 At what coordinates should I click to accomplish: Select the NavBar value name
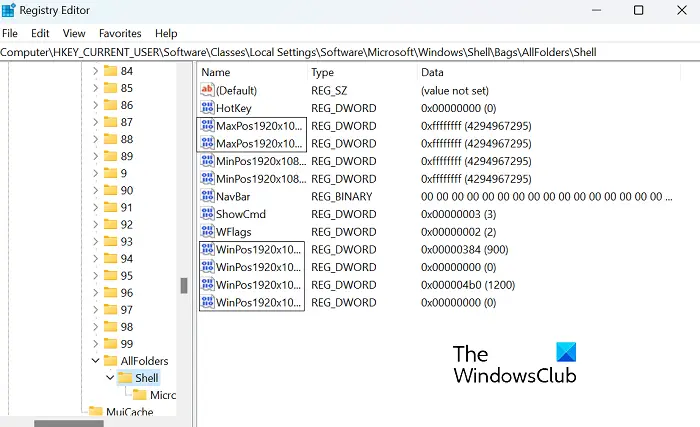(233, 197)
